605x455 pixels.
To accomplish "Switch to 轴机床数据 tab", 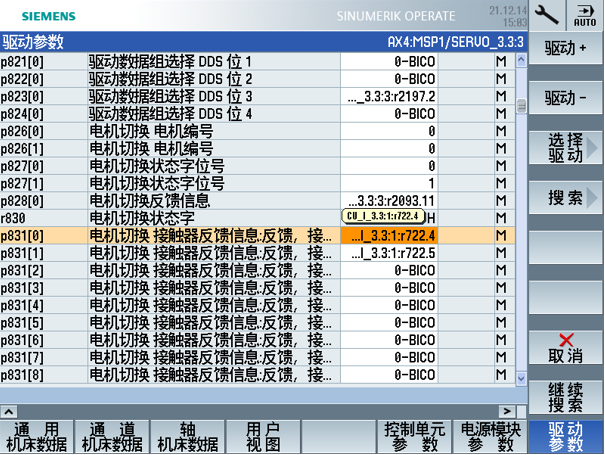I will [188, 437].
